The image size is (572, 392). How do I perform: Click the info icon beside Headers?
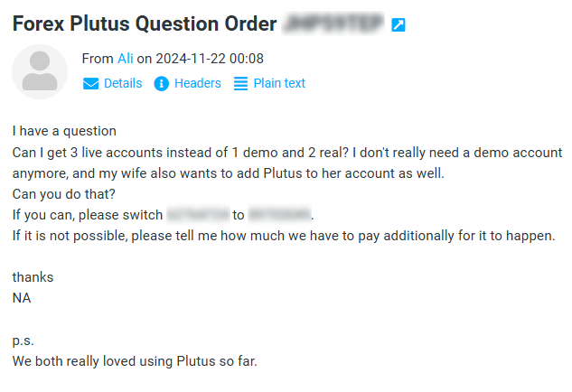click(162, 83)
